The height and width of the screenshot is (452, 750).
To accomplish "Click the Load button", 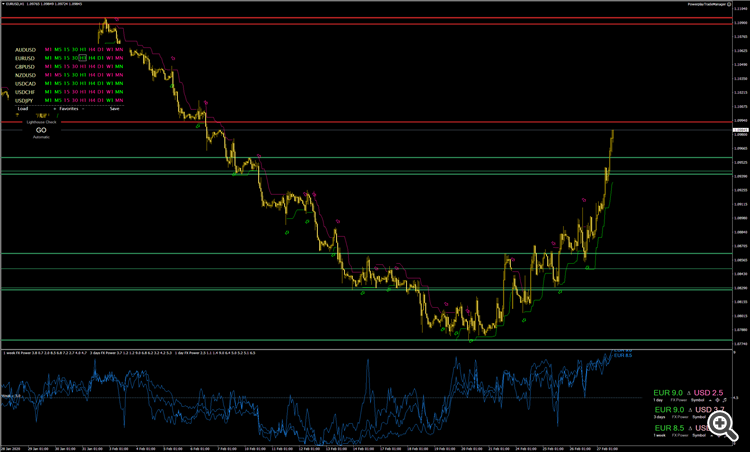I will (23, 109).
